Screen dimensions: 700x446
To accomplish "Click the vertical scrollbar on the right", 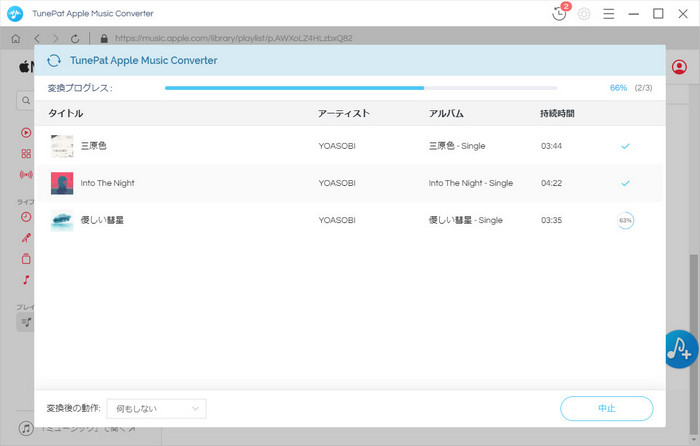I will point(693,344).
